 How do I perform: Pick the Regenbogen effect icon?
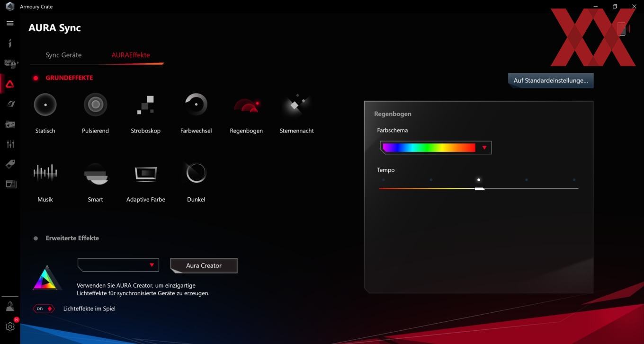[246, 105]
